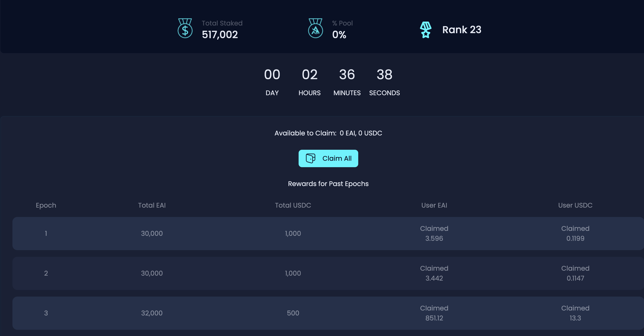Click the Rank star ribbon icon
The image size is (644, 336).
point(426,30)
